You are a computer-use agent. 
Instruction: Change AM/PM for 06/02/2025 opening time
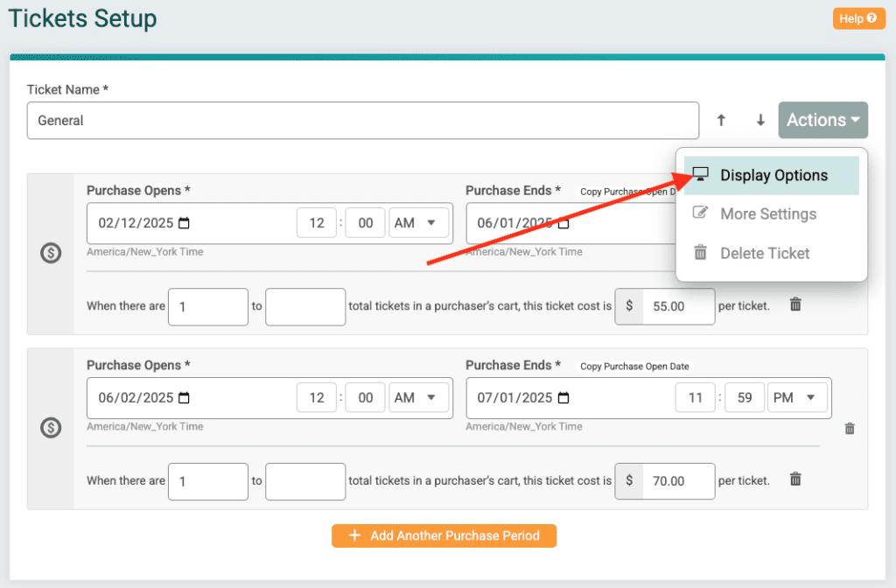418,398
